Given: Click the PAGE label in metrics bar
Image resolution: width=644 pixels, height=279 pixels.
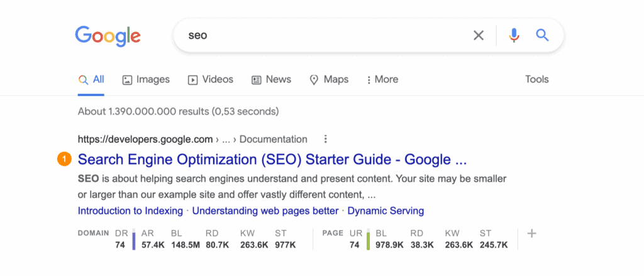Looking at the screenshot, I should coord(333,233).
